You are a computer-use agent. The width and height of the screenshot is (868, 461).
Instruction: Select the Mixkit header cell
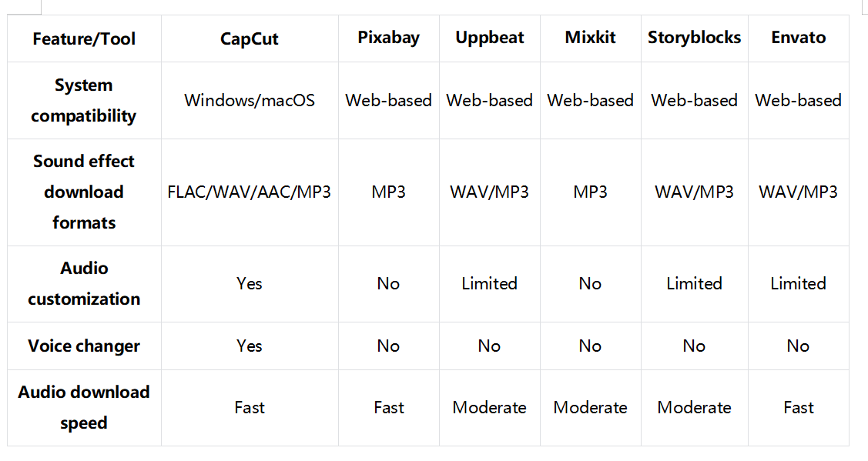point(590,37)
